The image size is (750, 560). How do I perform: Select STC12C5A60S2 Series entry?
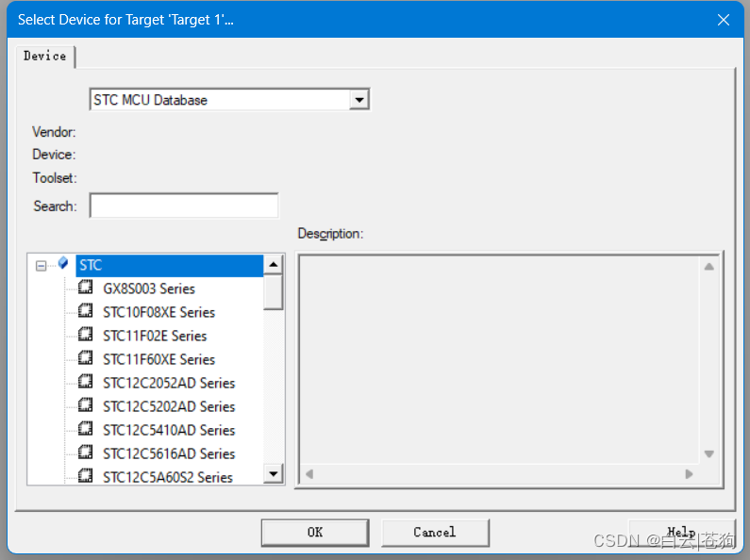click(167, 477)
